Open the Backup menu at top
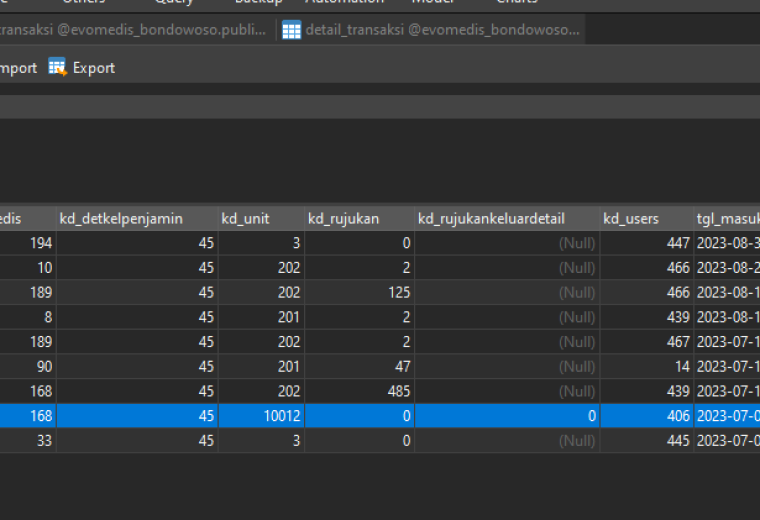The image size is (760, 520). [259, 2]
